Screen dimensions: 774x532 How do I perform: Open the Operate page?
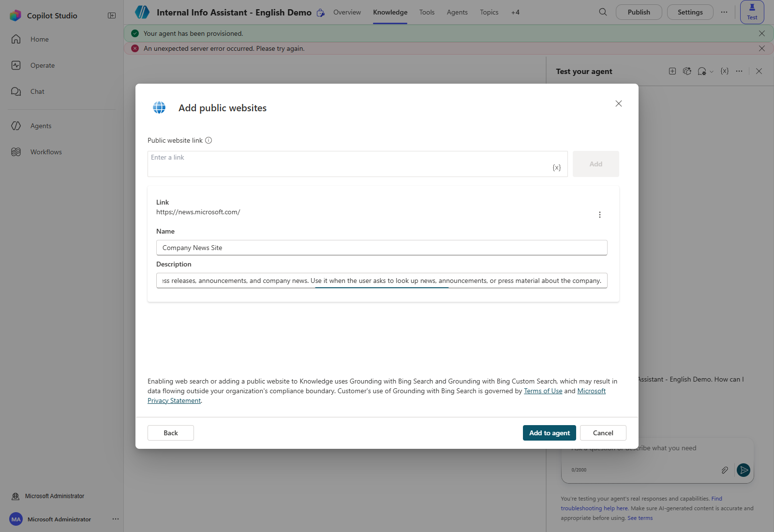(43, 65)
